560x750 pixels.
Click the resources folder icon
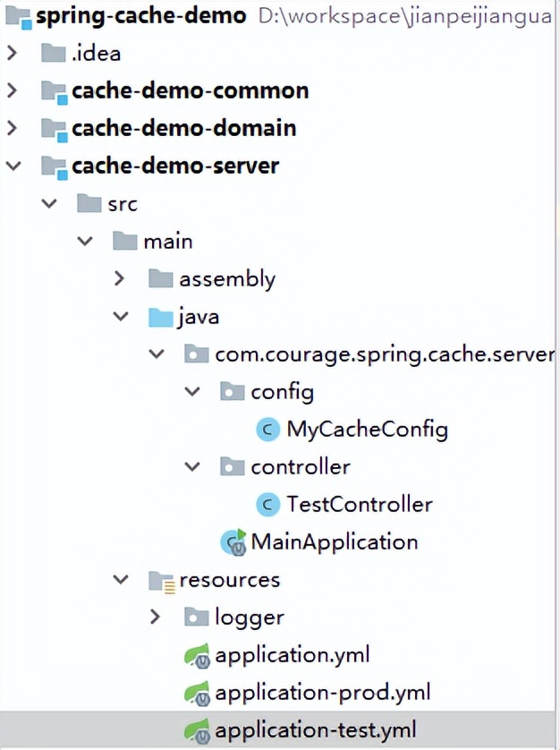pyautogui.click(x=162, y=581)
